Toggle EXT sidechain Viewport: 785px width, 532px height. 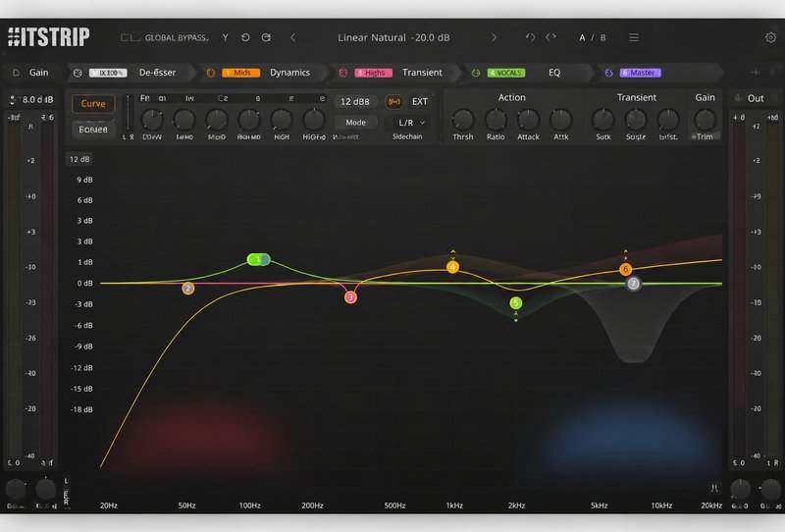(420, 102)
